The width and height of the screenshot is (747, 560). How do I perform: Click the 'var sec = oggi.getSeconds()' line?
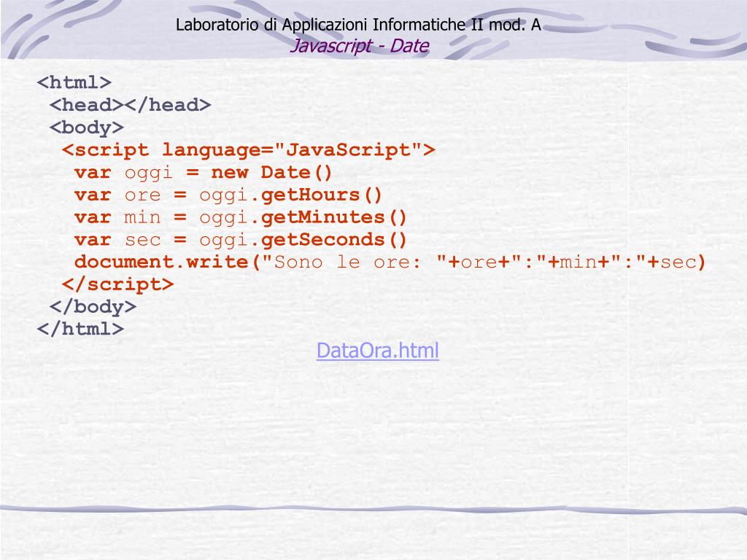tap(241, 239)
